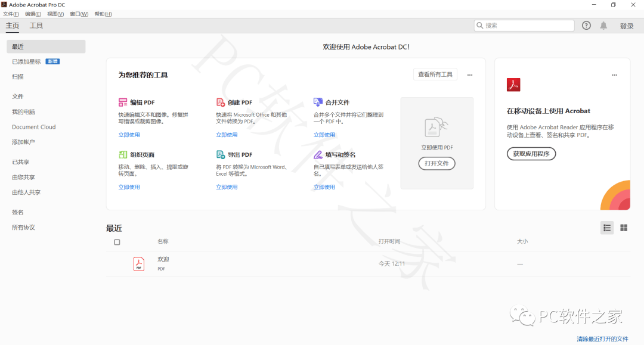Open the 编辑(E) menu
Screen dimensions: 644x345
tap(33, 14)
